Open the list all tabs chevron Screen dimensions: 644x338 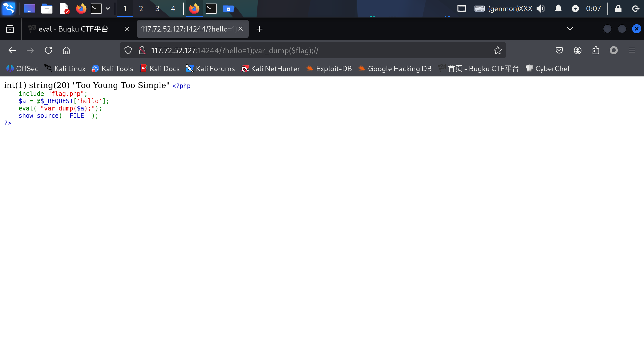pos(570,29)
